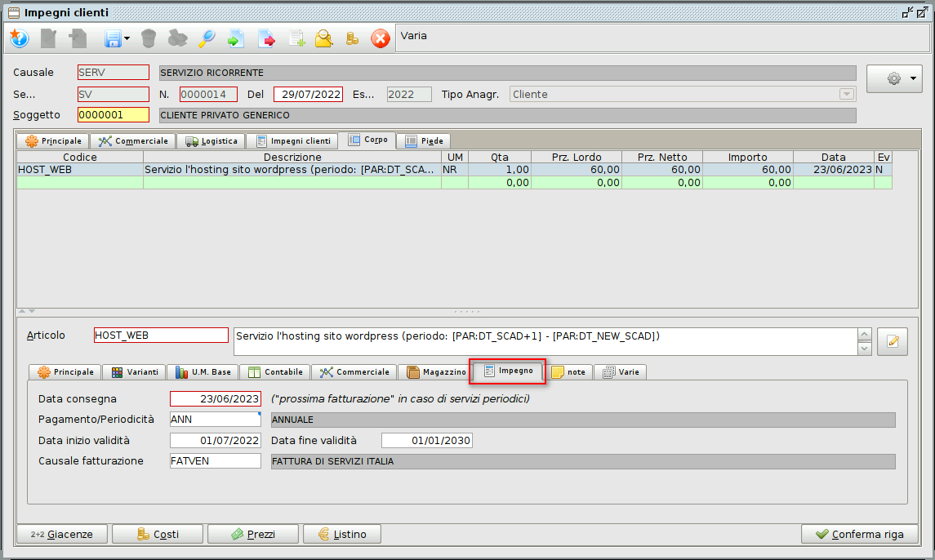Viewport: 935px width, 560px height.
Task: Open the Contabile tab
Action: (274, 371)
